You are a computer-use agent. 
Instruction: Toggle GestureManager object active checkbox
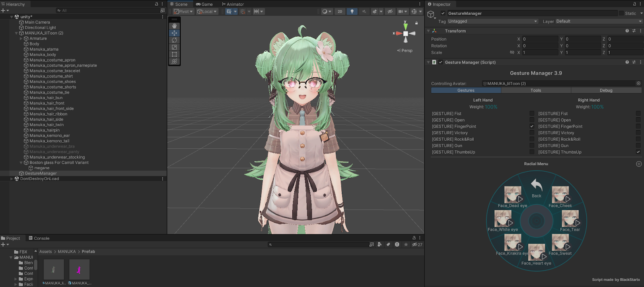[x=443, y=13]
